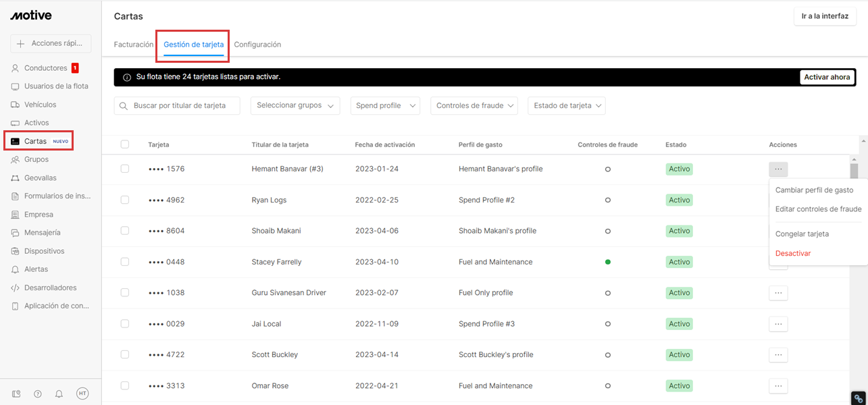Check the box for card ending 1576

[x=125, y=169]
